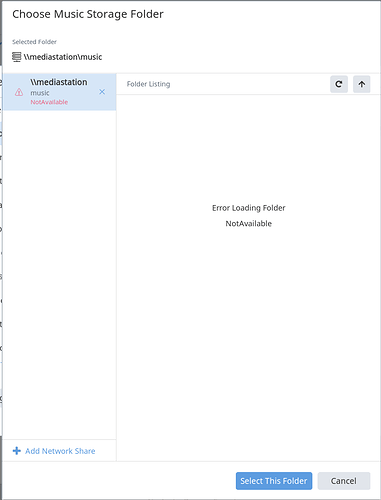Select the \\mediastation share entry
381x500 pixels.
[60, 92]
